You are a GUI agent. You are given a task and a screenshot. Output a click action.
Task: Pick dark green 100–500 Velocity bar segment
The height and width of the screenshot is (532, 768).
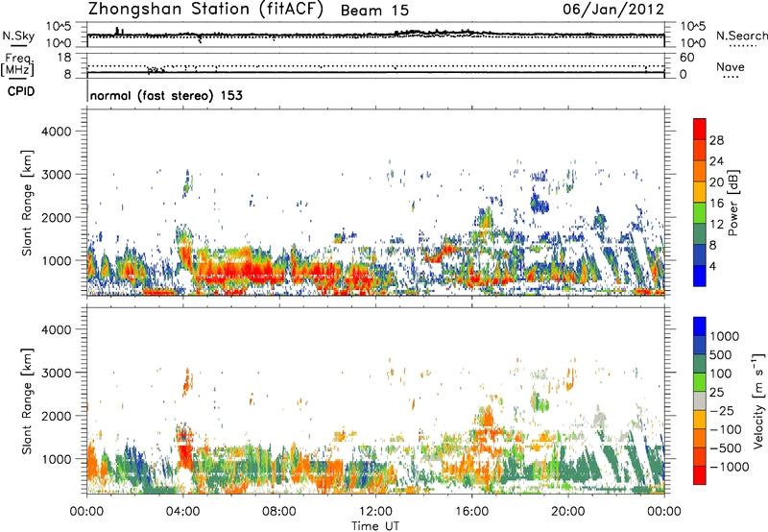tap(700, 364)
